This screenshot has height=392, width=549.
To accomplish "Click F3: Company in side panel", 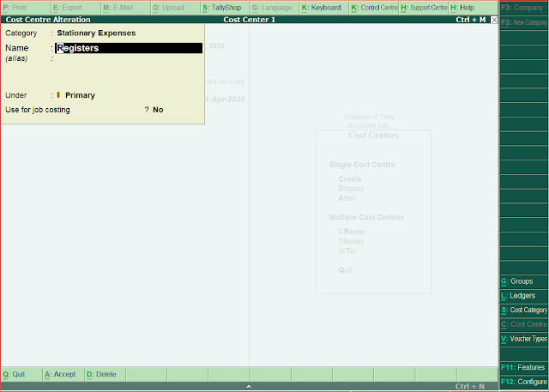I will click(524, 8).
